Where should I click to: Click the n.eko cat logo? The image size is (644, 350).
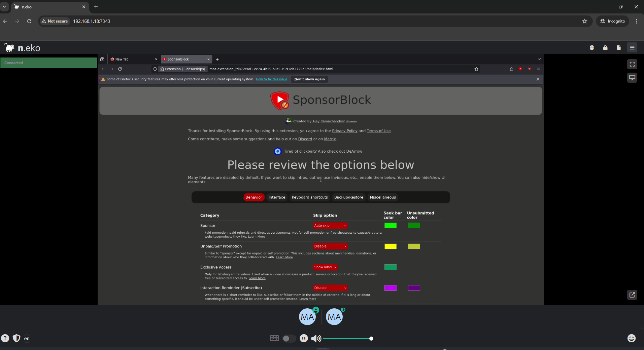coord(9,48)
